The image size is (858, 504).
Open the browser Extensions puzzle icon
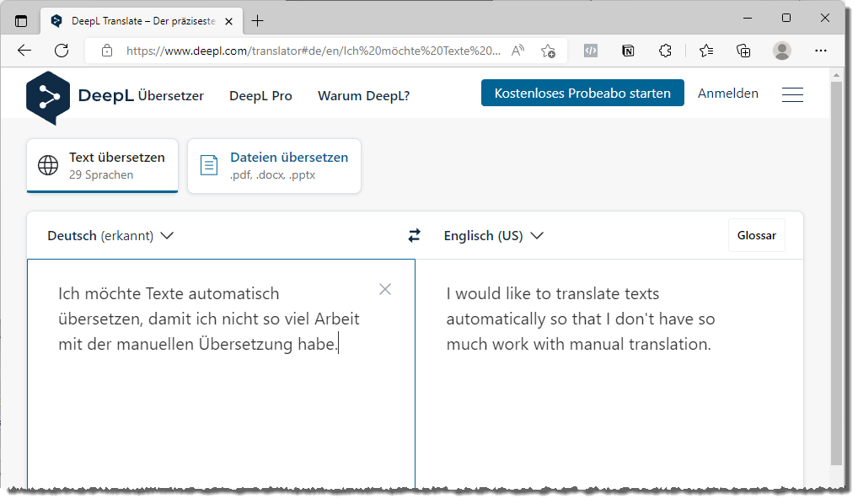665,51
